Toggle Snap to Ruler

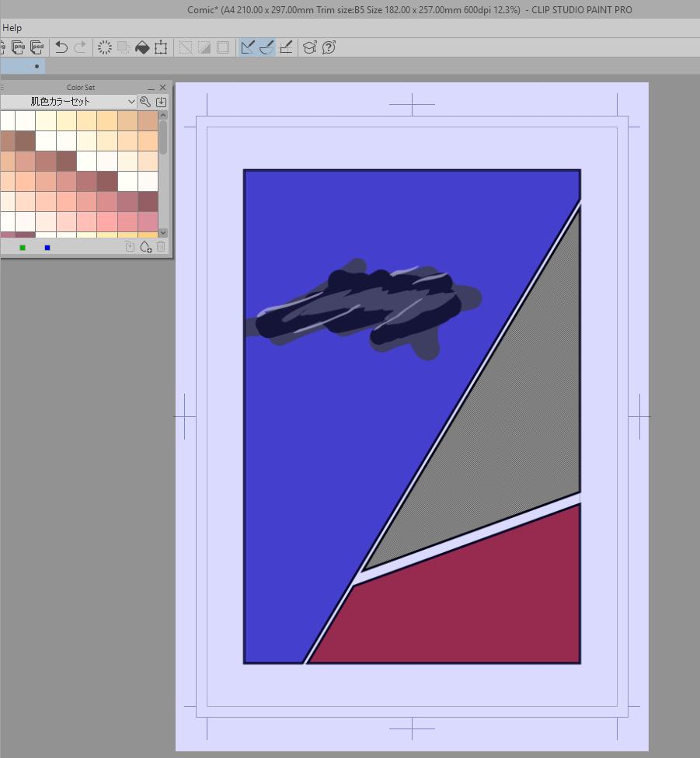(x=248, y=47)
